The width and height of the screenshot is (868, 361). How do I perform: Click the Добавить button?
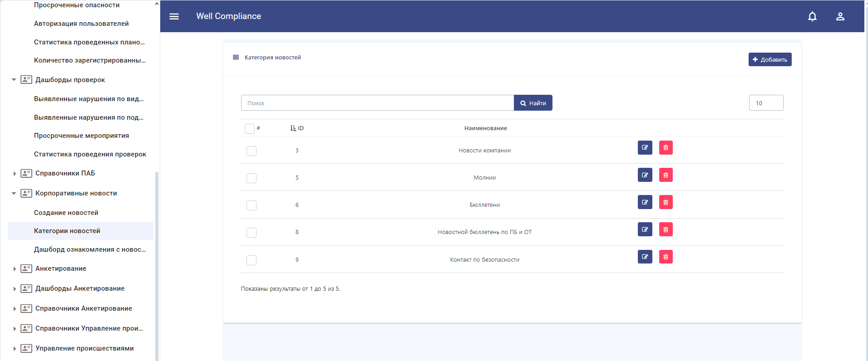pyautogui.click(x=769, y=59)
